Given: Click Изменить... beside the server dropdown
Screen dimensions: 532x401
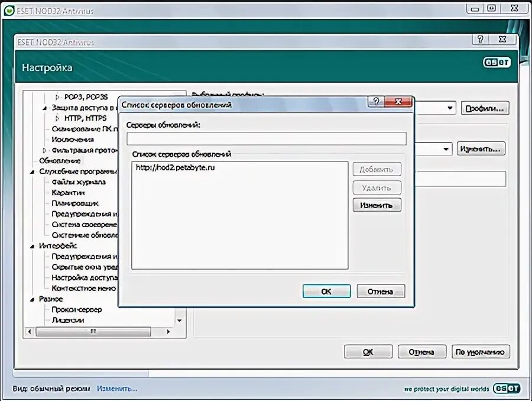Looking at the screenshot, I should pos(481,148).
